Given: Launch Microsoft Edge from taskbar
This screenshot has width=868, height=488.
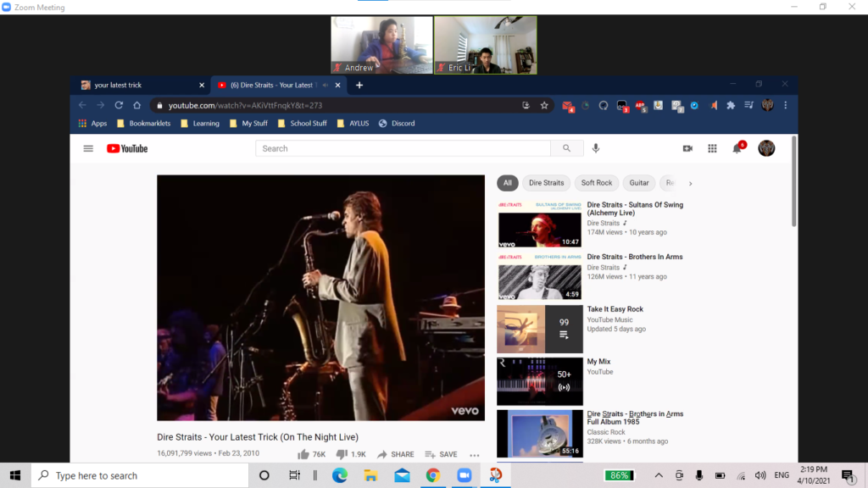Looking at the screenshot, I should 339,475.
